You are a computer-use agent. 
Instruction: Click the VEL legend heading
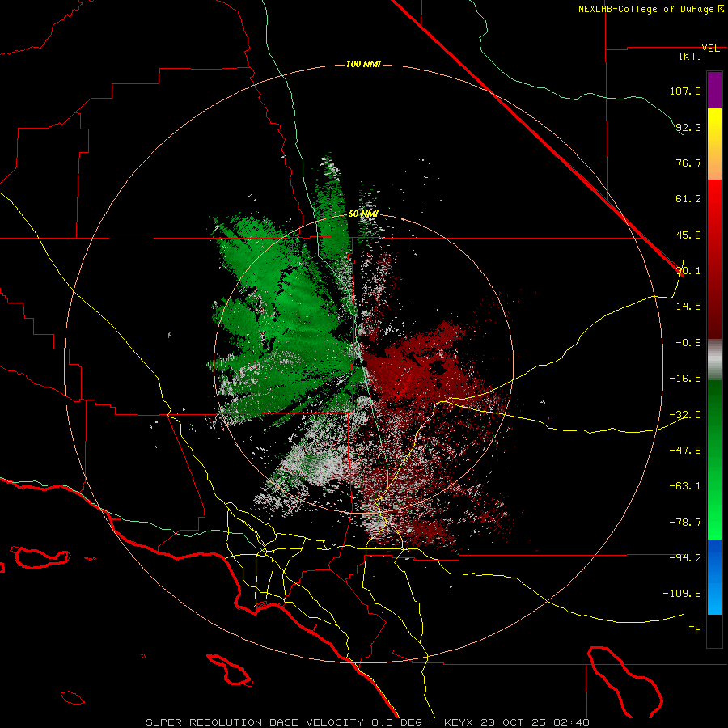pos(710,49)
